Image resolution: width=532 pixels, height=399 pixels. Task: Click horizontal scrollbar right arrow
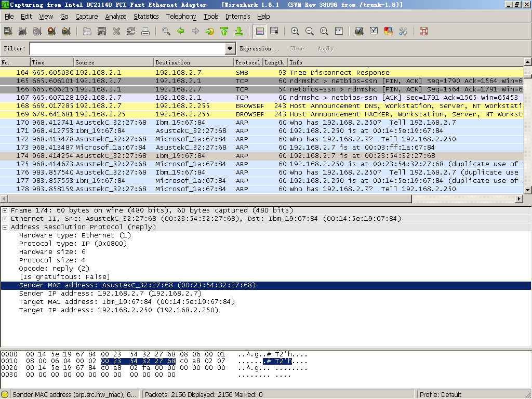(519, 199)
